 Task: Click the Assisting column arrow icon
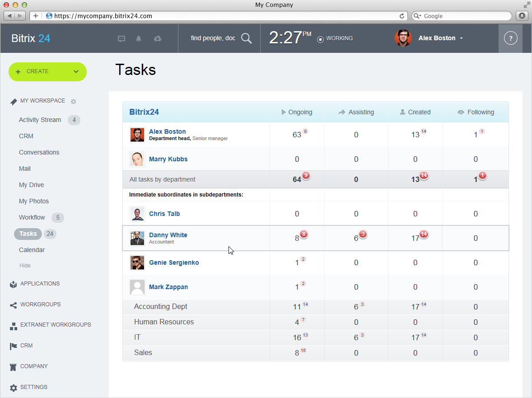[x=342, y=112]
